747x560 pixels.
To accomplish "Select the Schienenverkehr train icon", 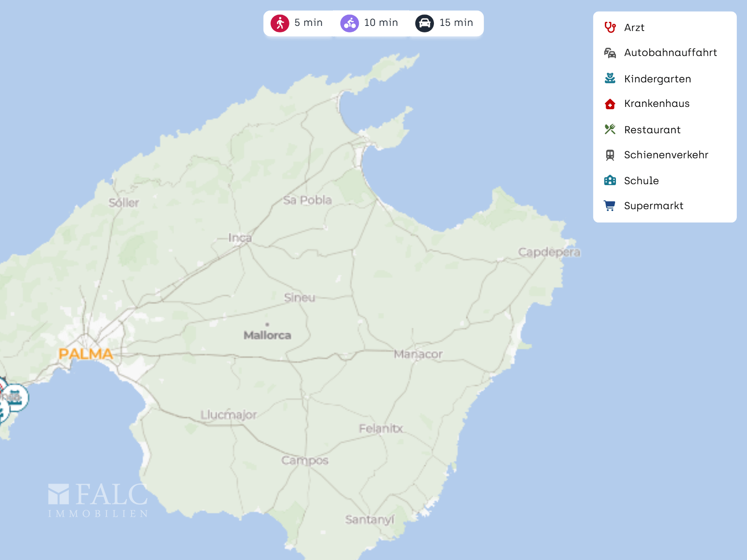I will (x=610, y=155).
